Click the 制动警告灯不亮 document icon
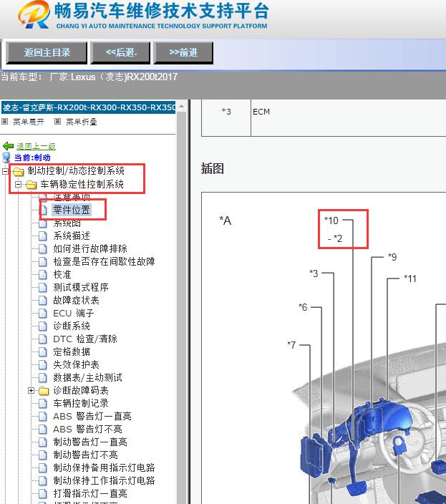This screenshot has width=446, height=504. click(x=43, y=455)
